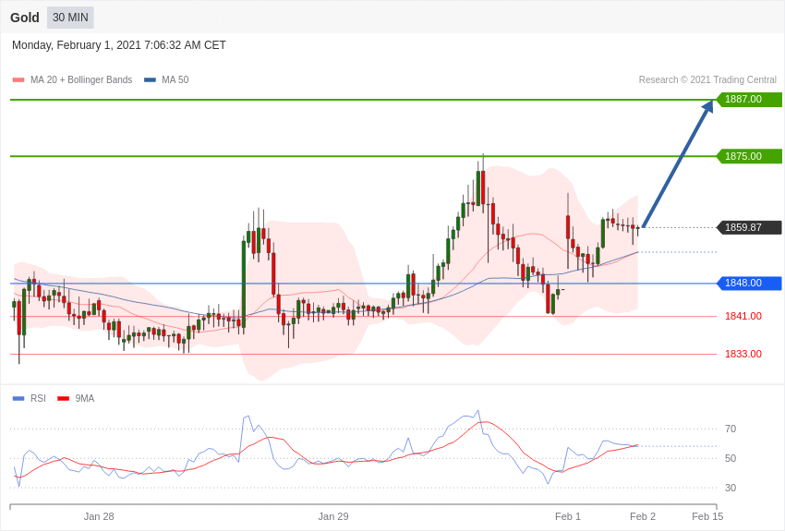Toggle the 9MA legend entry
785x532 pixels.
click(x=76, y=398)
